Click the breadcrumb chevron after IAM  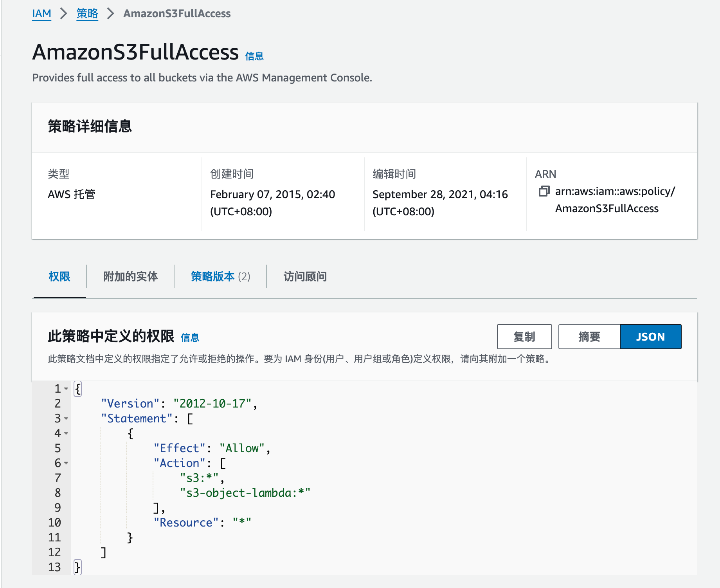pyautogui.click(x=64, y=14)
